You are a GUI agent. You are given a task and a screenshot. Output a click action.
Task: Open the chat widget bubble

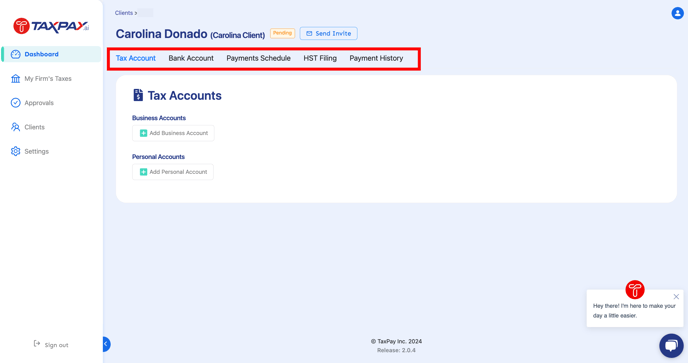(671, 345)
